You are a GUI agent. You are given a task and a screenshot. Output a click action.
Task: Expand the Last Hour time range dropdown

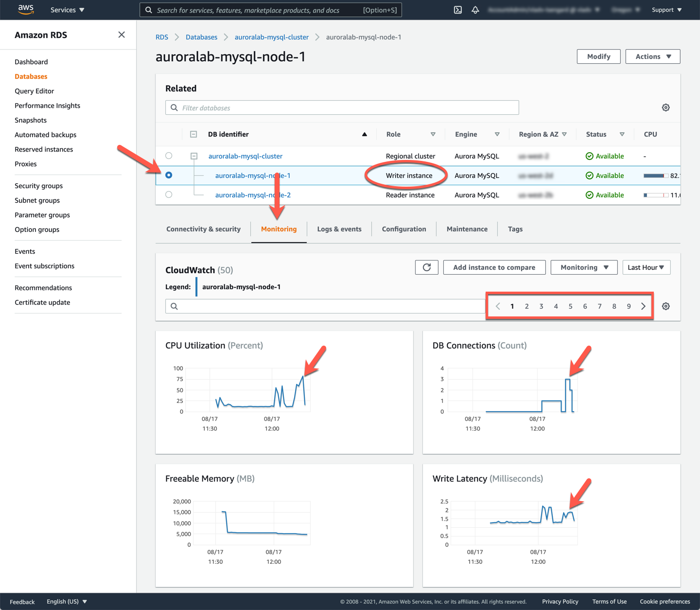tap(646, 267)
